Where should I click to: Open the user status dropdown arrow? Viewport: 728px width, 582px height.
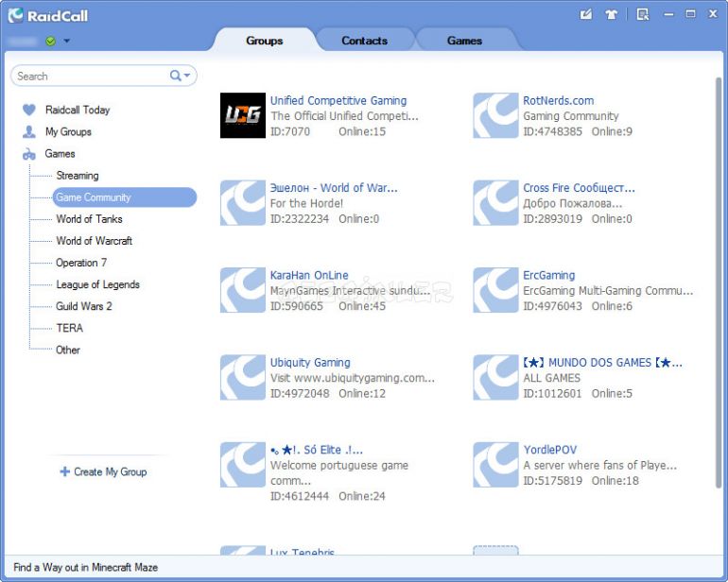point(66,41)
